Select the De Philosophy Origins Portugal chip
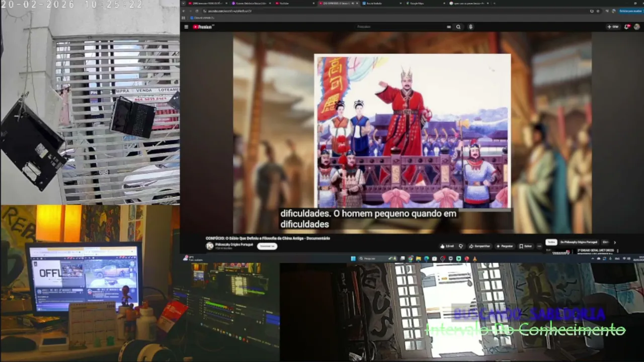Image resolution: width=644 pixels, height=362 pixels. click(579, 242)
